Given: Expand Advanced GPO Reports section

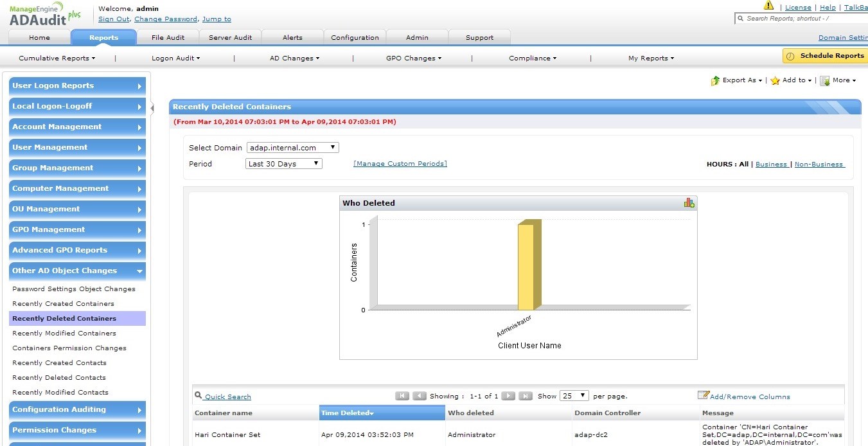Looking at the screenshot, I should [x=78, y=251].
